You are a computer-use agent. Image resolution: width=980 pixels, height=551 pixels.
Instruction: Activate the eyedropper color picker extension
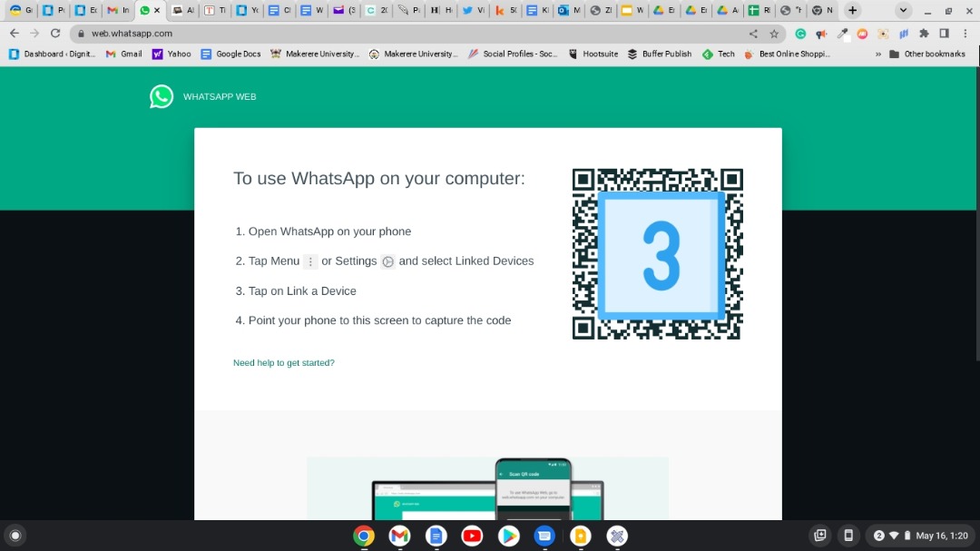coord(842,34)
